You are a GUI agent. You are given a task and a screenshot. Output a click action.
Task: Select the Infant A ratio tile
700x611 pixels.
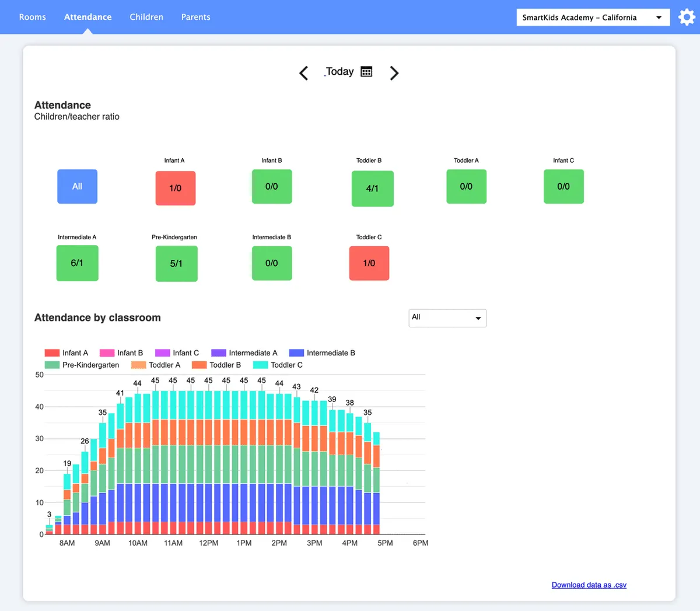coord(175,188)
